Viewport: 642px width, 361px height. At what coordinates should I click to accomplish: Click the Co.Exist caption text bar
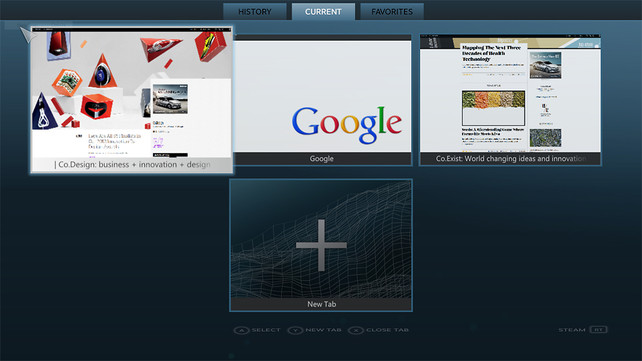[510, 159]
